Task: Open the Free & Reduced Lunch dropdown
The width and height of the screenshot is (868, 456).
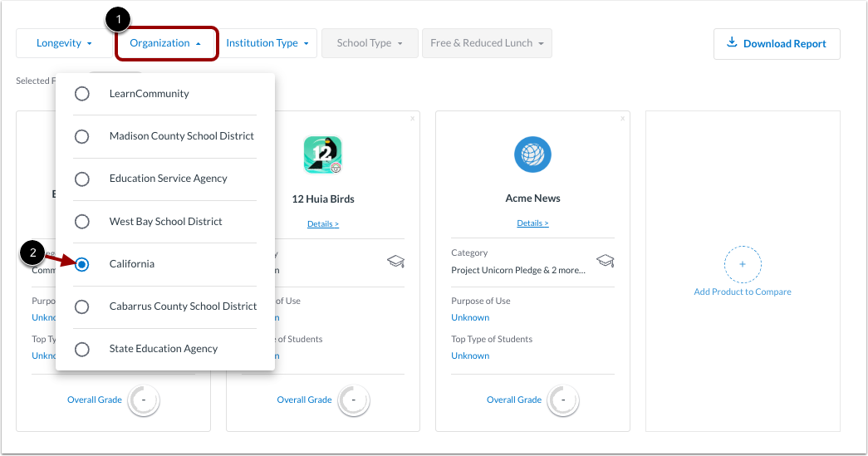Action: click(487, 43)
